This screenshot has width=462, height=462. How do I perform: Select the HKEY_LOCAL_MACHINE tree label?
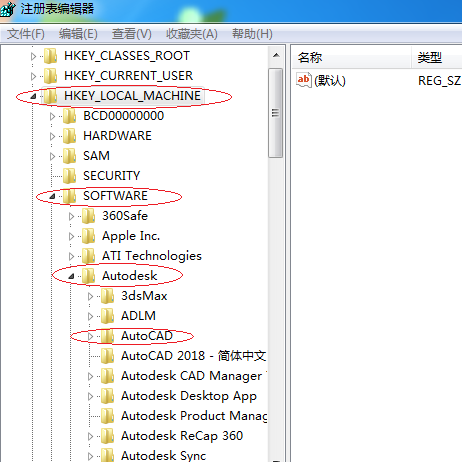[x=132, y=96]
